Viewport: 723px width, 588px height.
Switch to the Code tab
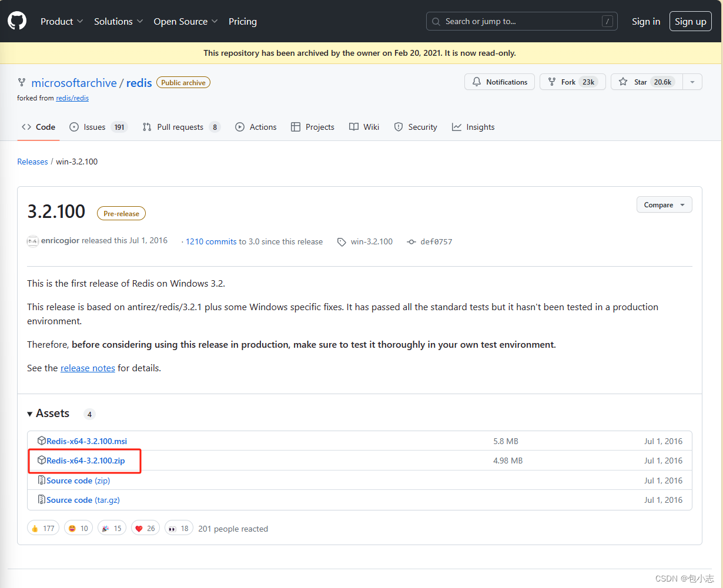(38, 127)
